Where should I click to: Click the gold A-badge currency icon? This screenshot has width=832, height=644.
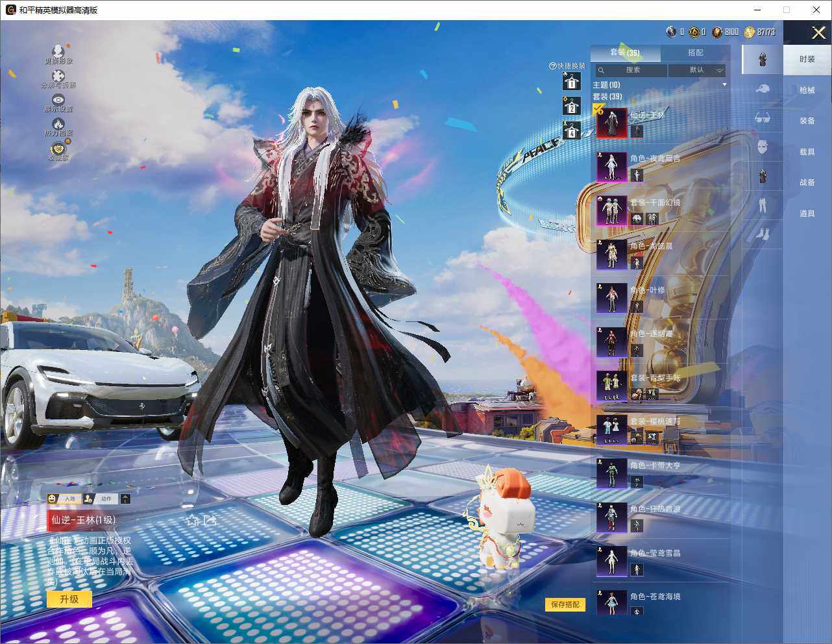click(x=694, y=32)
